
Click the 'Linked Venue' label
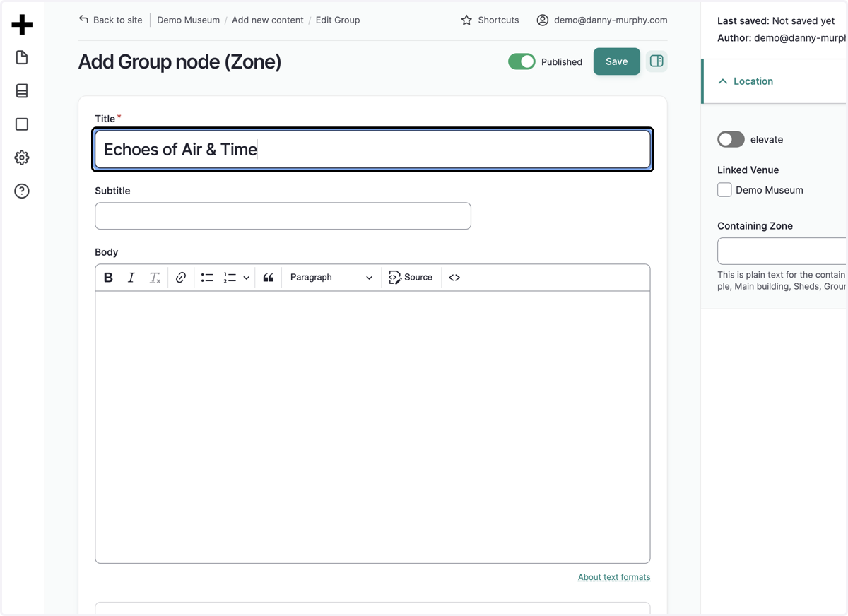click(748, 170)
